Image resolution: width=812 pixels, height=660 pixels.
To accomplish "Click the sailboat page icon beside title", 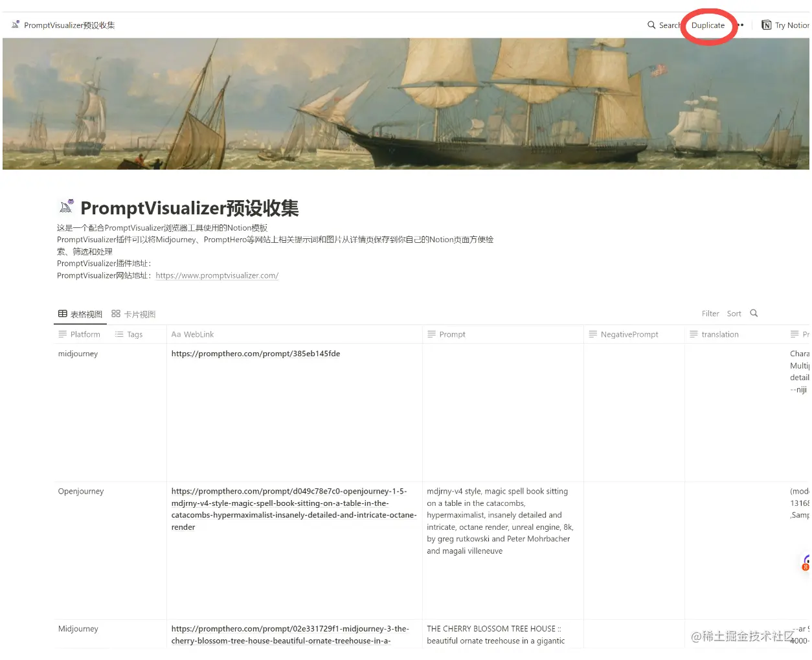I will 66,207.
